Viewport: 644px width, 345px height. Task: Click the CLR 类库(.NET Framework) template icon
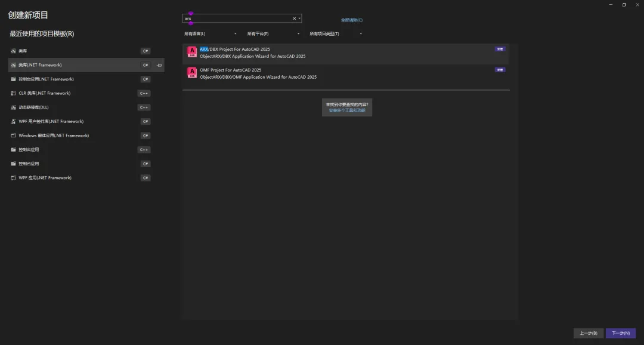pos(13,93)
